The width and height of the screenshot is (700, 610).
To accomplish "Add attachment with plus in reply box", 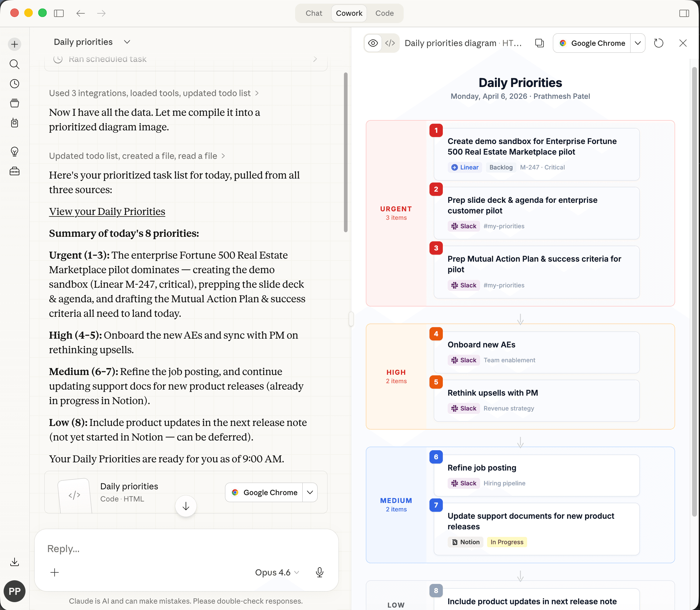I will pyautogui.click(x=55, y=572).
